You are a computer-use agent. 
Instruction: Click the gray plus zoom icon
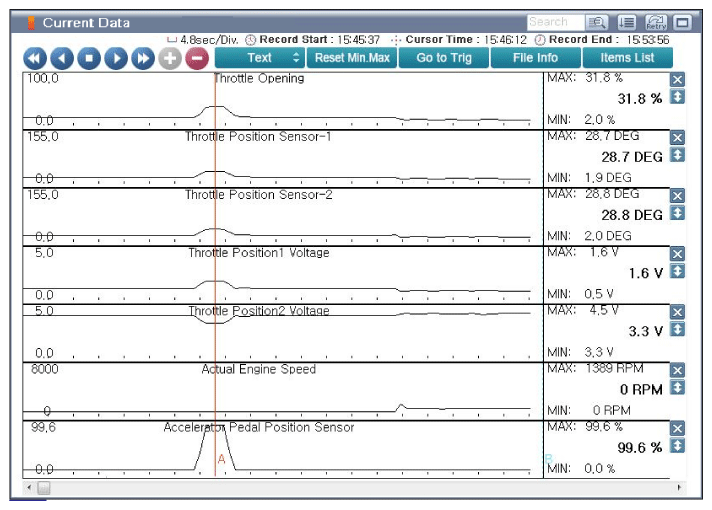(170, 58)
